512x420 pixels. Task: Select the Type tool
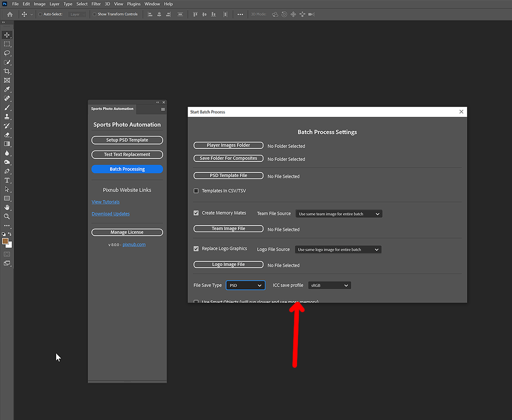(6, 180)
